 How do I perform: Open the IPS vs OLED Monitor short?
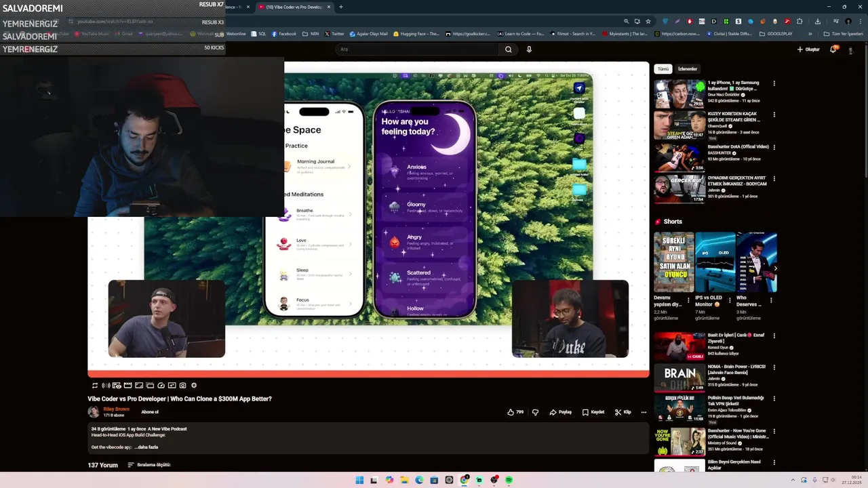pyautogui.click(x=715, y=262)
